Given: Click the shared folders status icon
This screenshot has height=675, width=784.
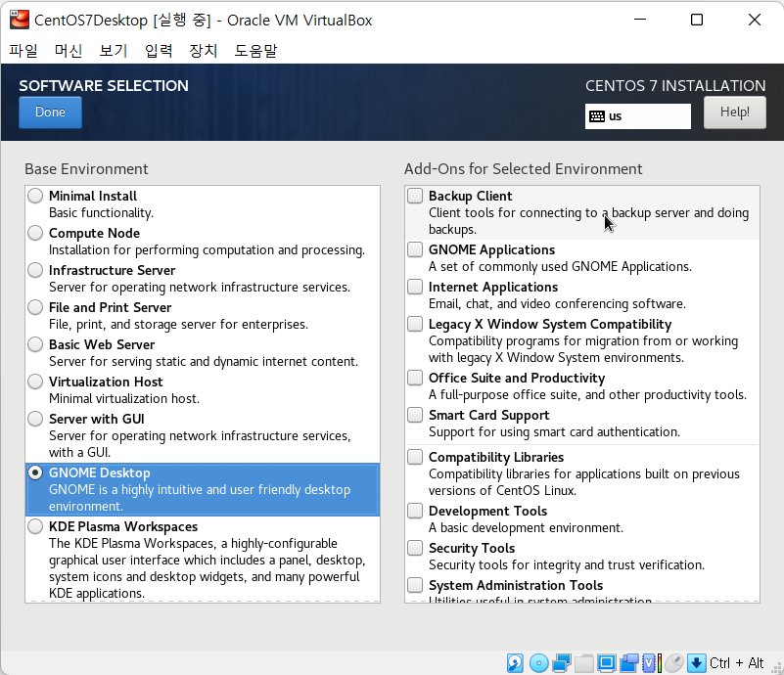Looking at the screenshot, I should (x=584, y=663).
